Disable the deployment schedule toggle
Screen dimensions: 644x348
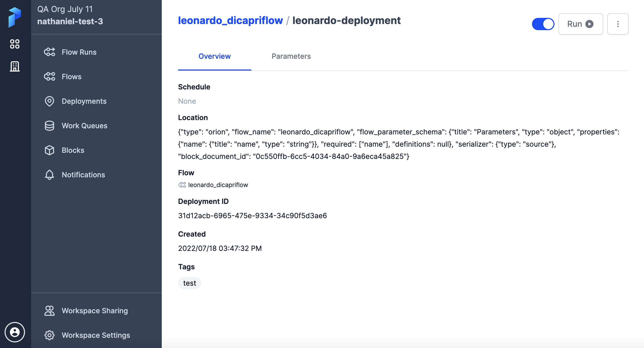tap(543, 24)
